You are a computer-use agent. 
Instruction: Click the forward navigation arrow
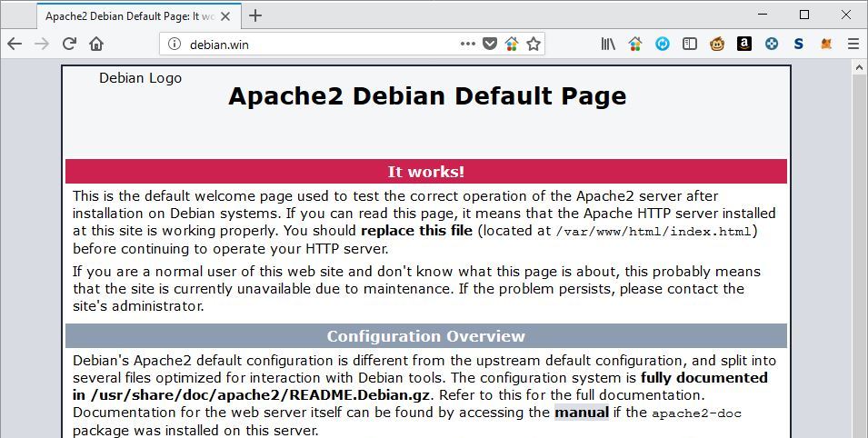click(x=42, y=44)
